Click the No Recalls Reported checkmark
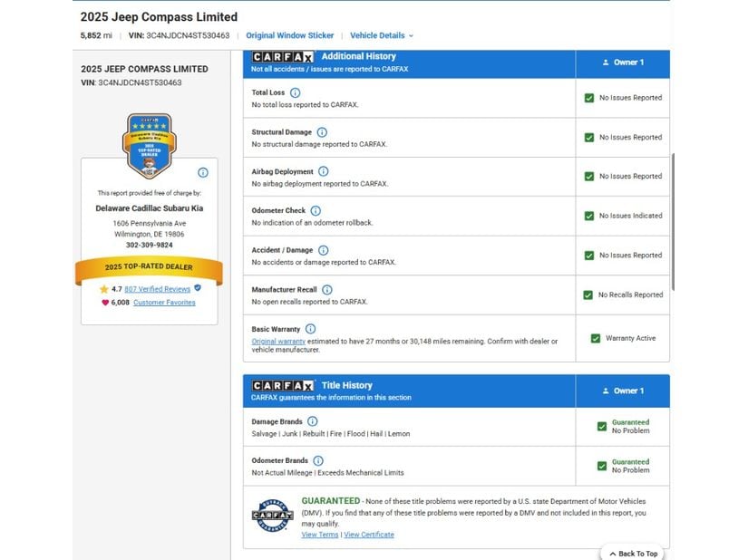 pos(588,295)
